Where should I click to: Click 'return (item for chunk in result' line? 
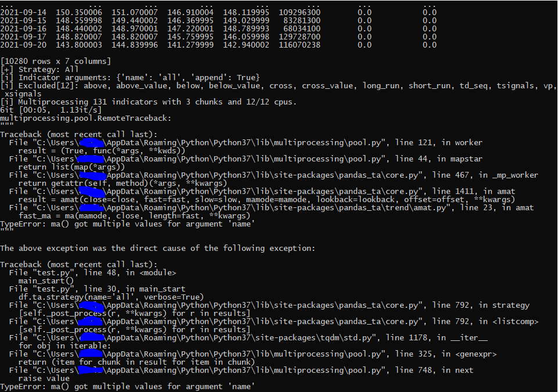pyautogui.click(x=136, y=362)
